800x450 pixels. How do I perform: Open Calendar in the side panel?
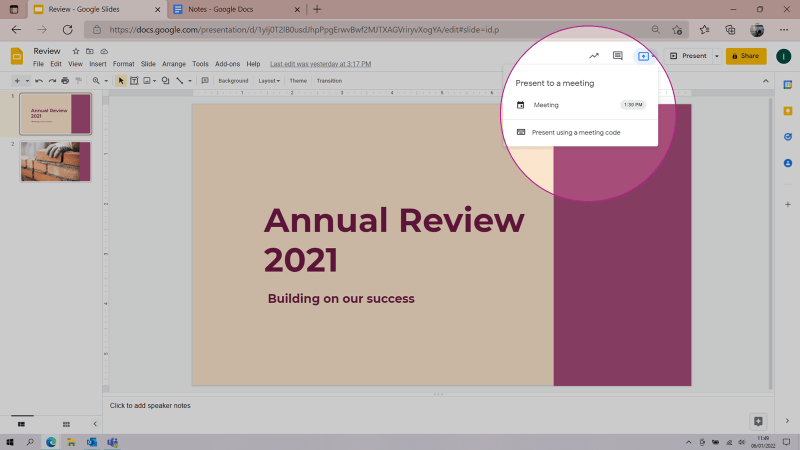(788, 85)
